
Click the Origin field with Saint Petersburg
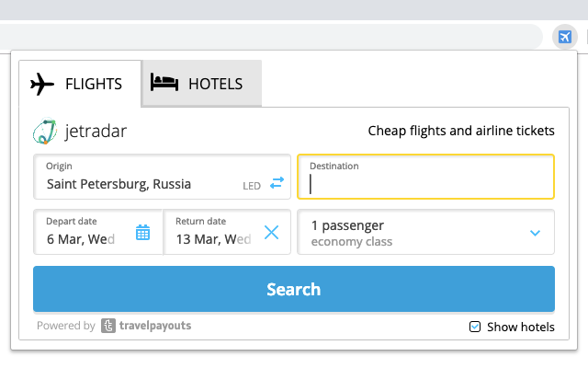tap(138, 177)
